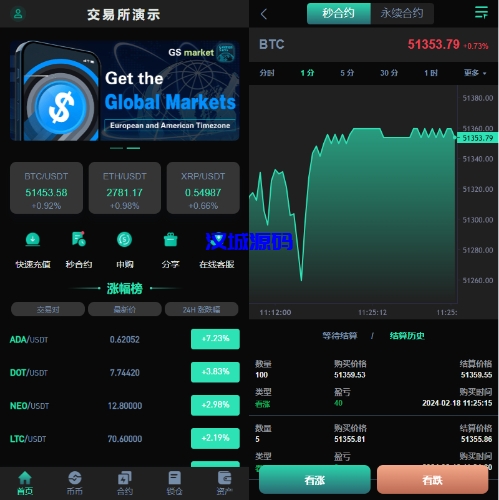
Task: Select the second banner indicator dash
Action: pos(133,148)
